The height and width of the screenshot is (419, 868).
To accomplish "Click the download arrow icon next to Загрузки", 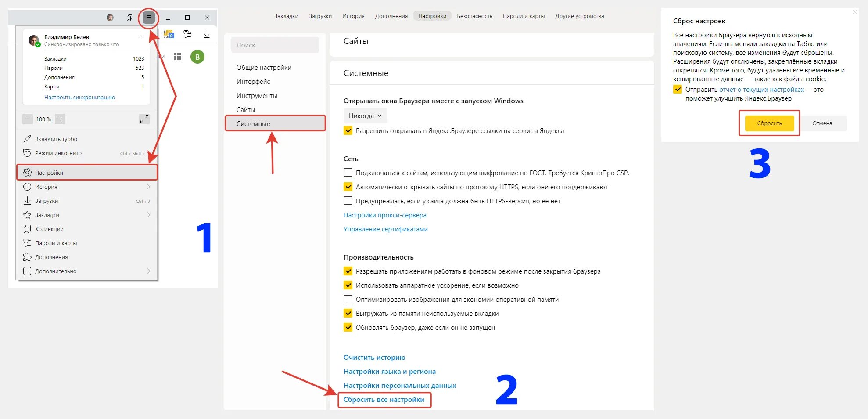I will tap(27, 201).
